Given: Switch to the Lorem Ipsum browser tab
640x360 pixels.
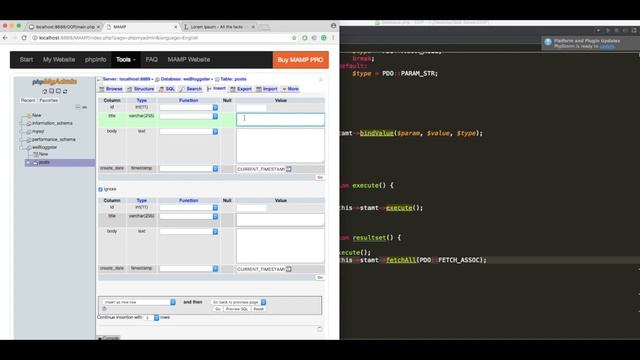Looking at the screenshot, I should coord(217,27).
